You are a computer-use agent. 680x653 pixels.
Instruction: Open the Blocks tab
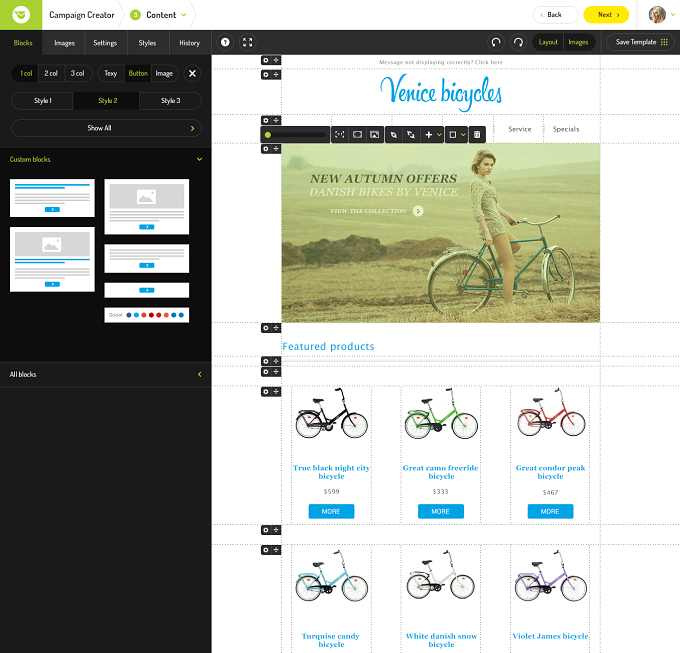point(23,42)
